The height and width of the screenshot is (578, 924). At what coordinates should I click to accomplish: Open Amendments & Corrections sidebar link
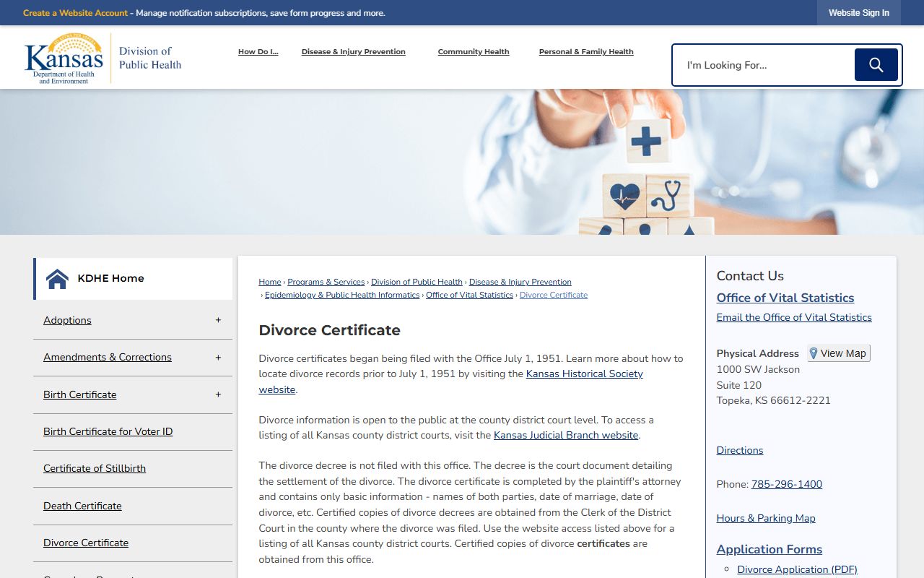108,357
